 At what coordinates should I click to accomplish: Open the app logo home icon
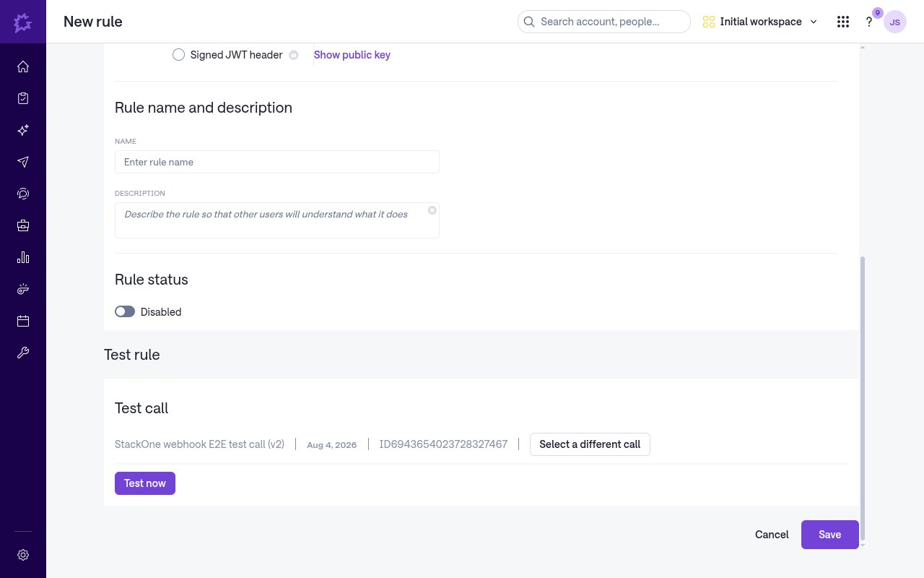point(23,22)
